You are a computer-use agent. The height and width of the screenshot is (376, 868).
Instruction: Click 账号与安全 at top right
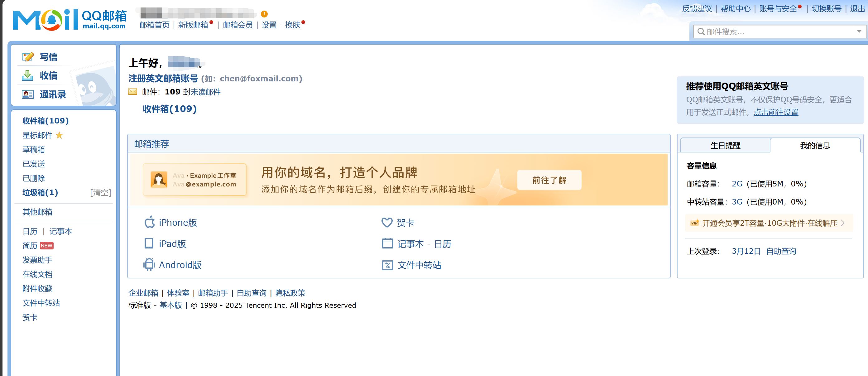coord(778,9)
